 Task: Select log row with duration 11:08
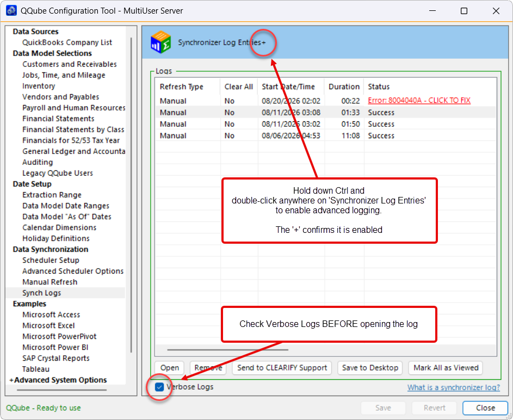coord(325,135)
